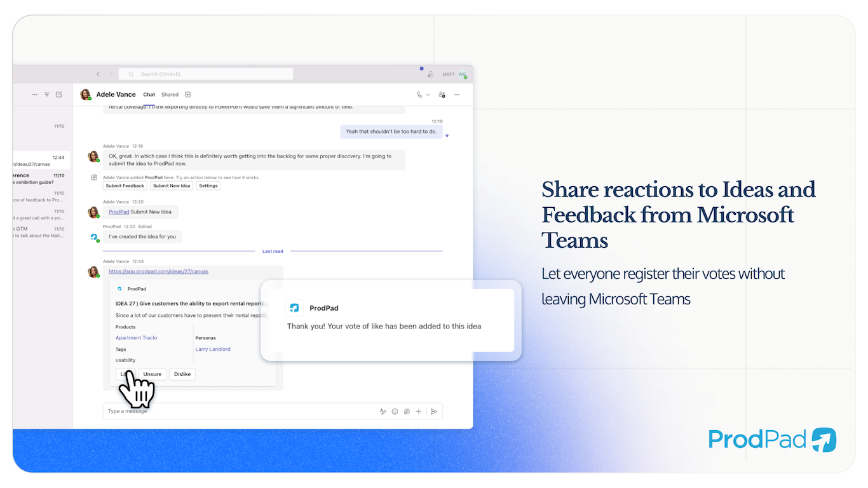
Task: Click the usability tag text
Action: point(125,360)
